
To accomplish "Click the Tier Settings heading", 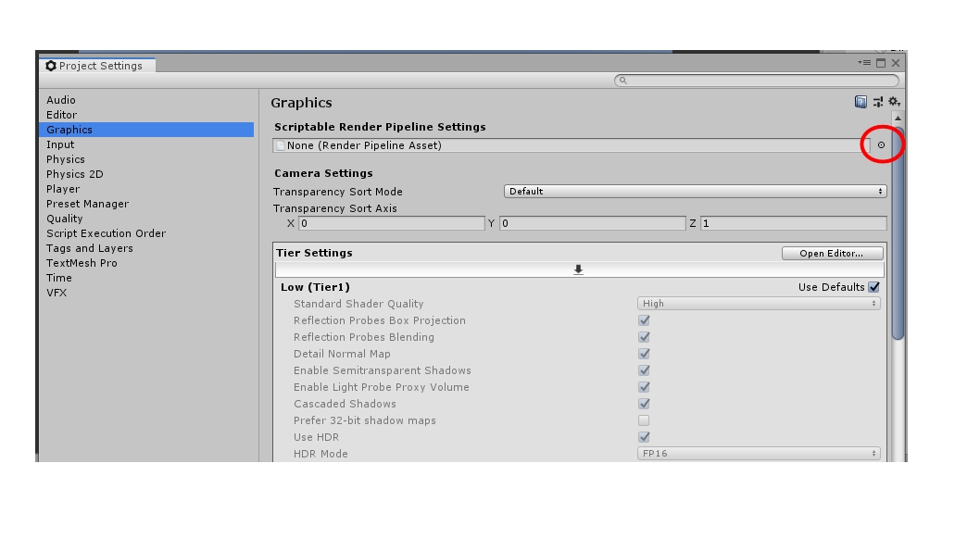I will tap(314, 253).
